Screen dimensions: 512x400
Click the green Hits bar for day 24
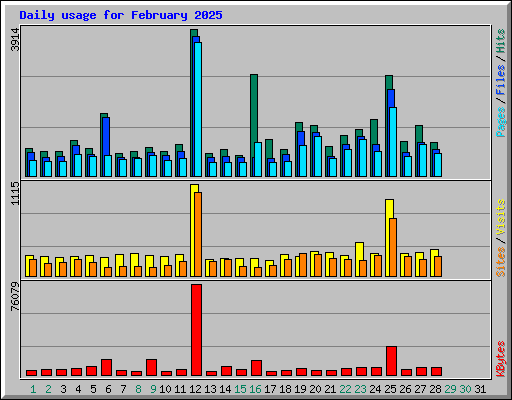(374, 132)
